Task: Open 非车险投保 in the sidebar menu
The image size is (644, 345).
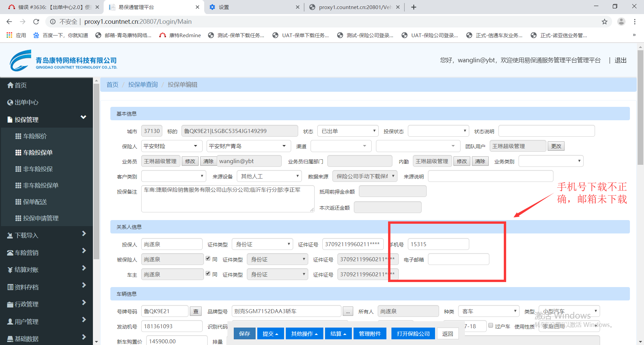Action: 38,169
